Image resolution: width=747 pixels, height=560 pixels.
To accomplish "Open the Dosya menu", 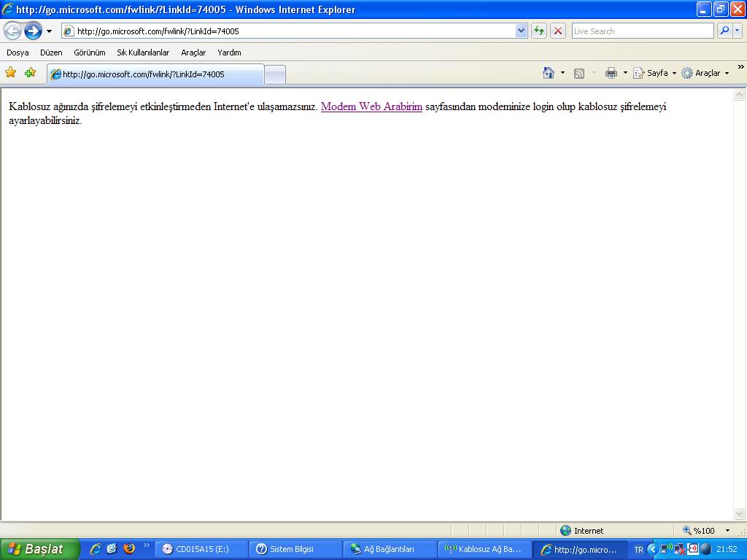I will point(18,52).
